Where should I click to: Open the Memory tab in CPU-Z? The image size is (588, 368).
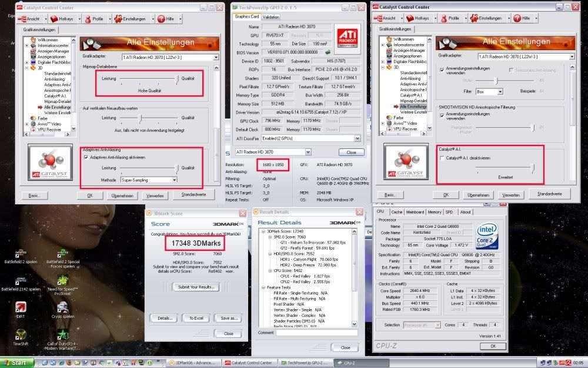click(x=435, y=212)
